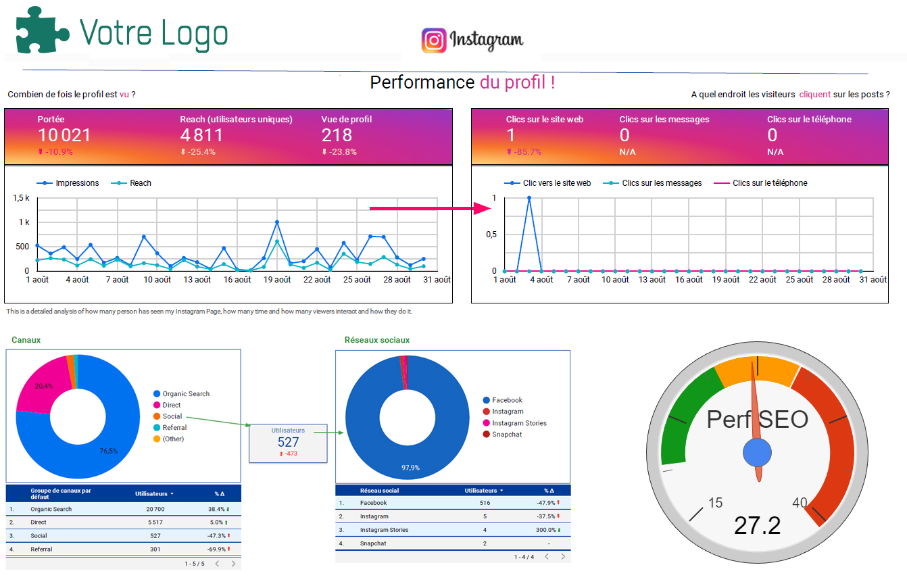Click the Vue de profil value 218
The height and width of the screenshot is (588, 907).
pyautogui.click(x=337, y=135)
